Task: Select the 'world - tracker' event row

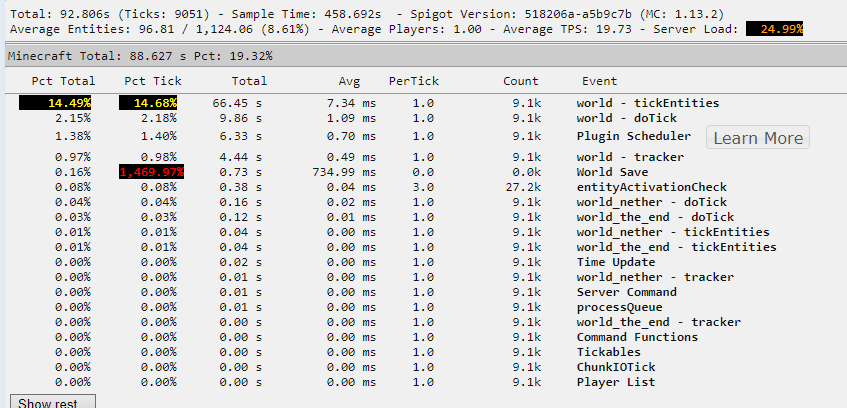Action: 630,157
